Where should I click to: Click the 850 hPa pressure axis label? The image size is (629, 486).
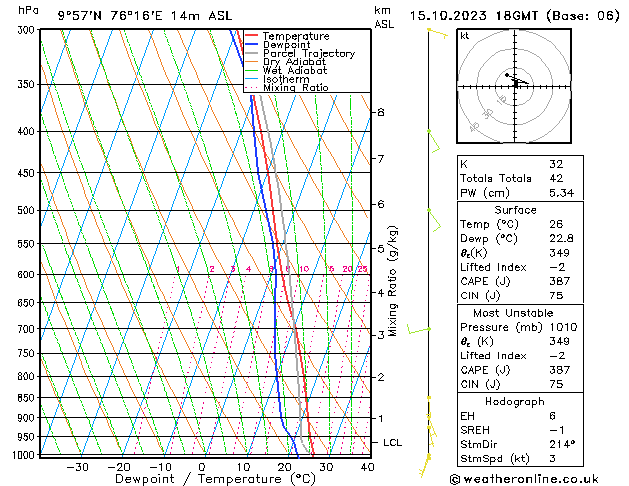[x=27, y=397]
